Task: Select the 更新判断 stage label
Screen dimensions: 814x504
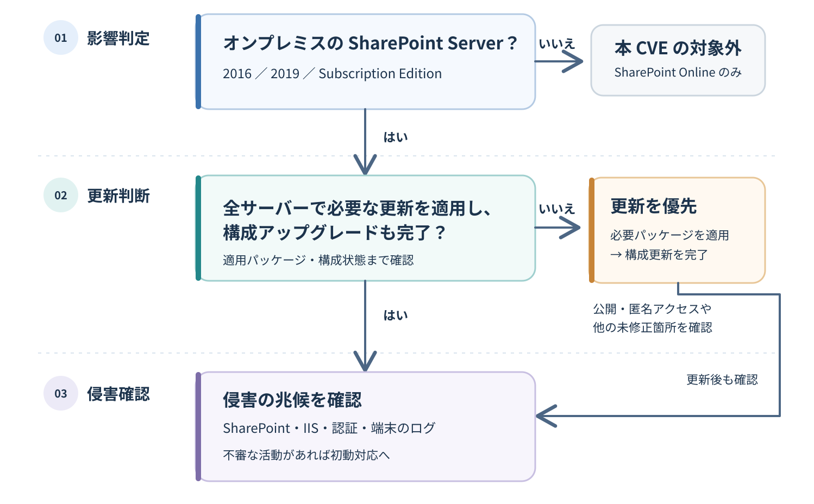Action: point(118,196)
